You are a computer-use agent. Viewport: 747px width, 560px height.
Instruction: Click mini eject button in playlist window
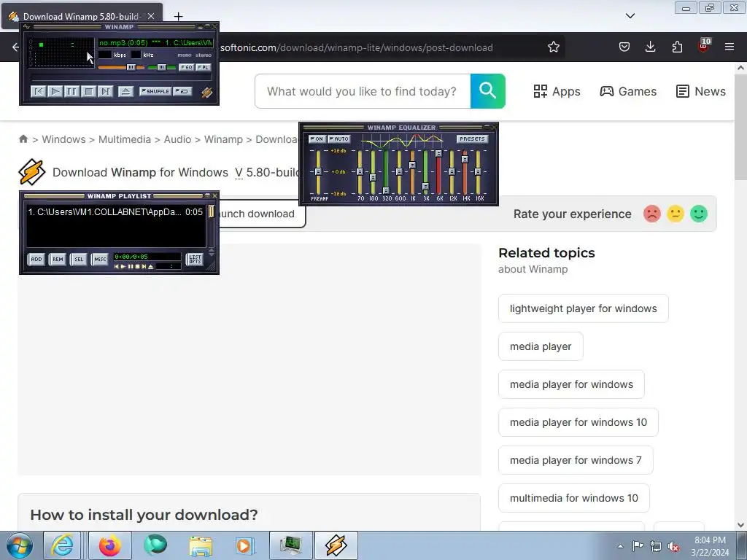pos(150,267)
